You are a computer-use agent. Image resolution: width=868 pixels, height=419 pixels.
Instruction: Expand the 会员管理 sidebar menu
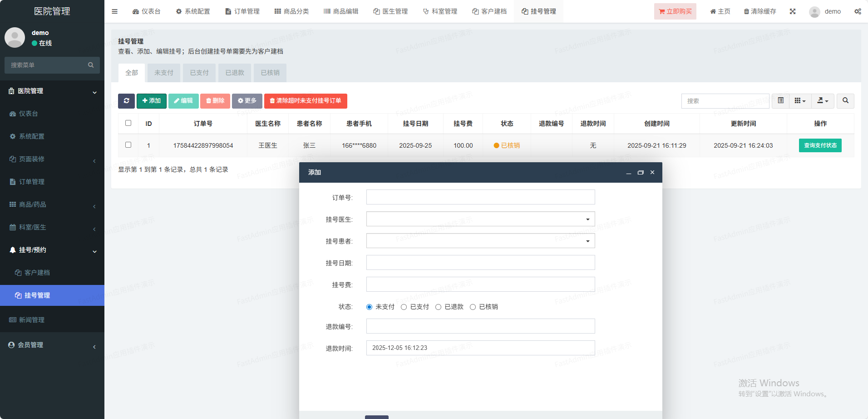(x=52, y=345)
